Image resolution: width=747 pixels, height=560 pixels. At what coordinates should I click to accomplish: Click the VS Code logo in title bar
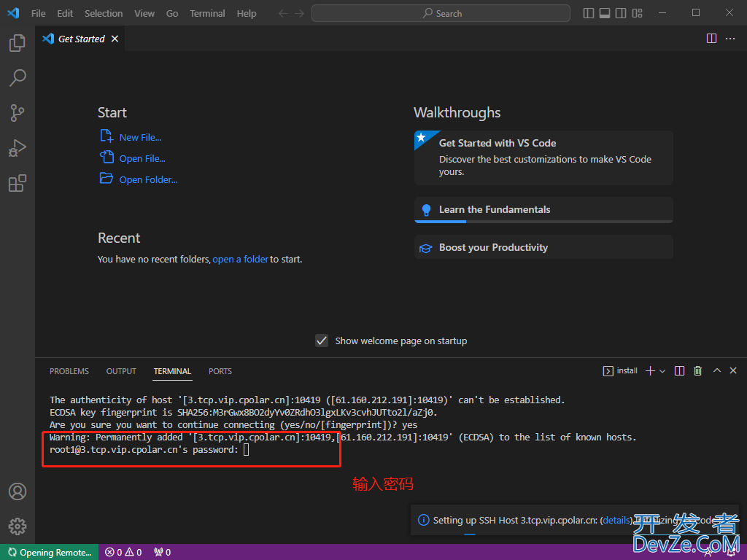click(13, 13)
